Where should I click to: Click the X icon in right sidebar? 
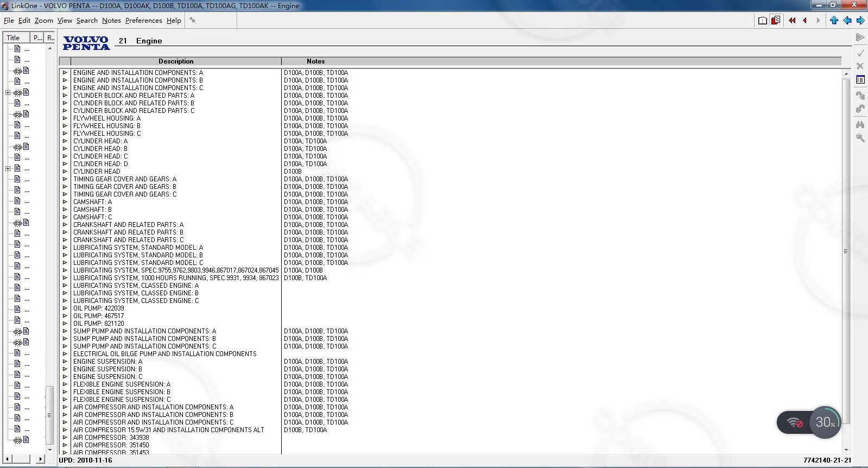[860, 66]
